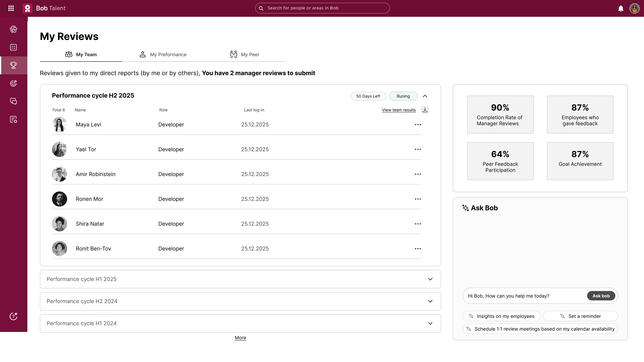The width and height of the screenshot is (644, 362).
Task: Open the user profile avatar
Action: point(634,8)
